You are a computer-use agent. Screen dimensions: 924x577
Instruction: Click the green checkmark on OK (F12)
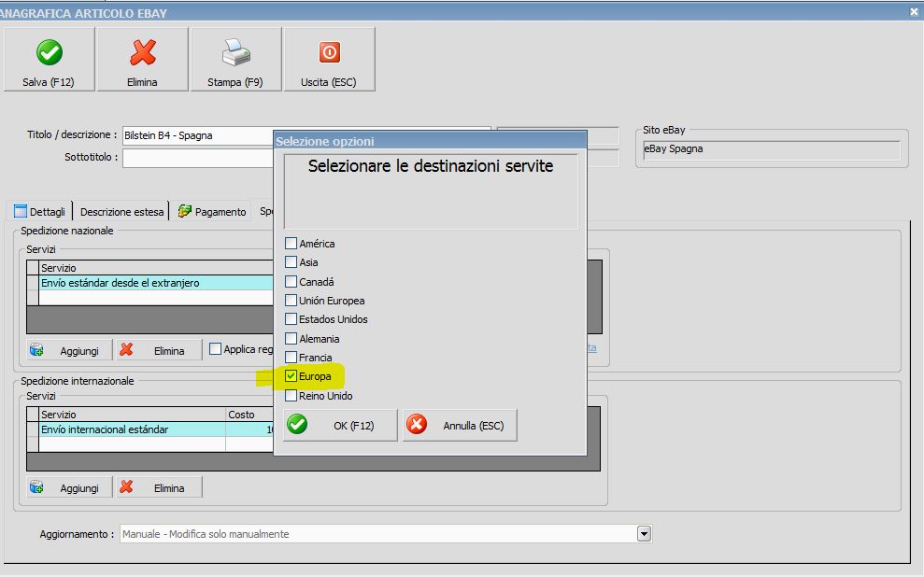[298, 424]
